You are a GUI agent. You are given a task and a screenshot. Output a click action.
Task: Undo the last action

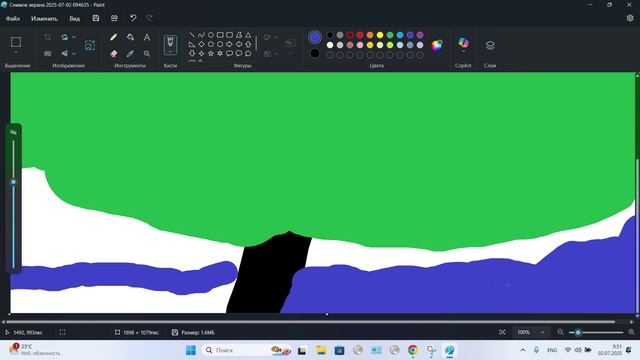tap(133, 18)
